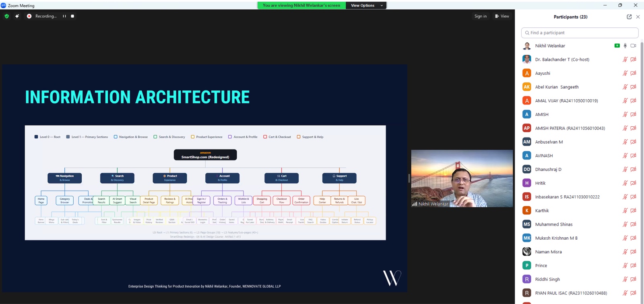
Task: Click the red recording indicator icon
Action: (x=29, y=16)
